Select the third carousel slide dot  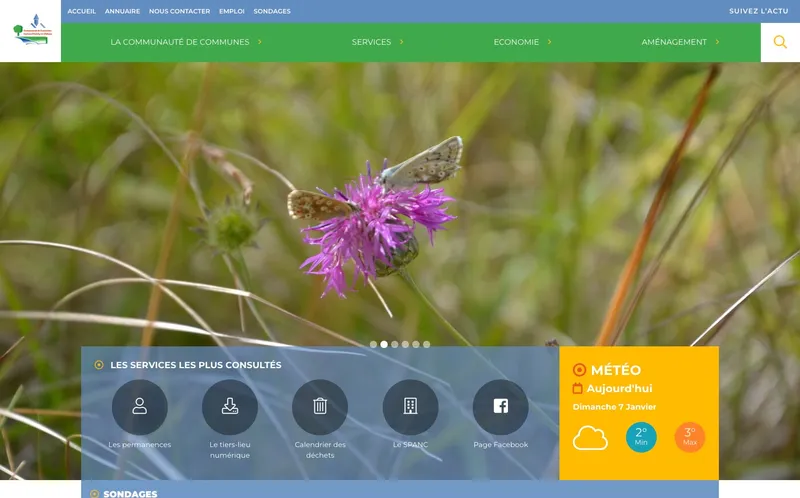[395, 344]
